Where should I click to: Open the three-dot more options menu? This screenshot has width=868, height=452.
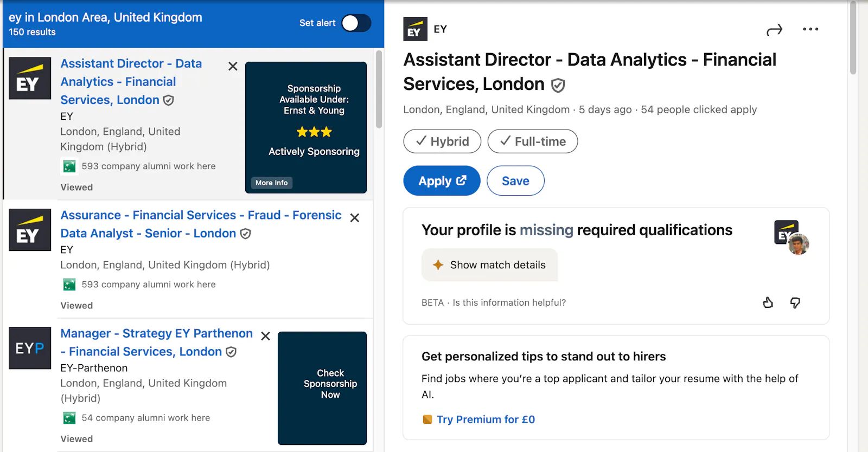click(810, 29)
